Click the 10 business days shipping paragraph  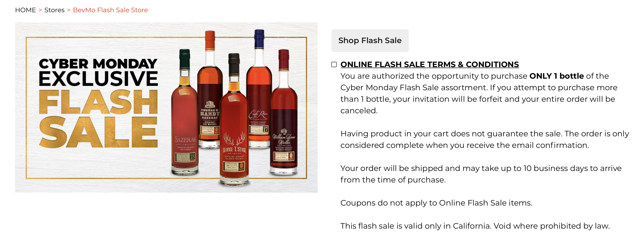point(480,174)
